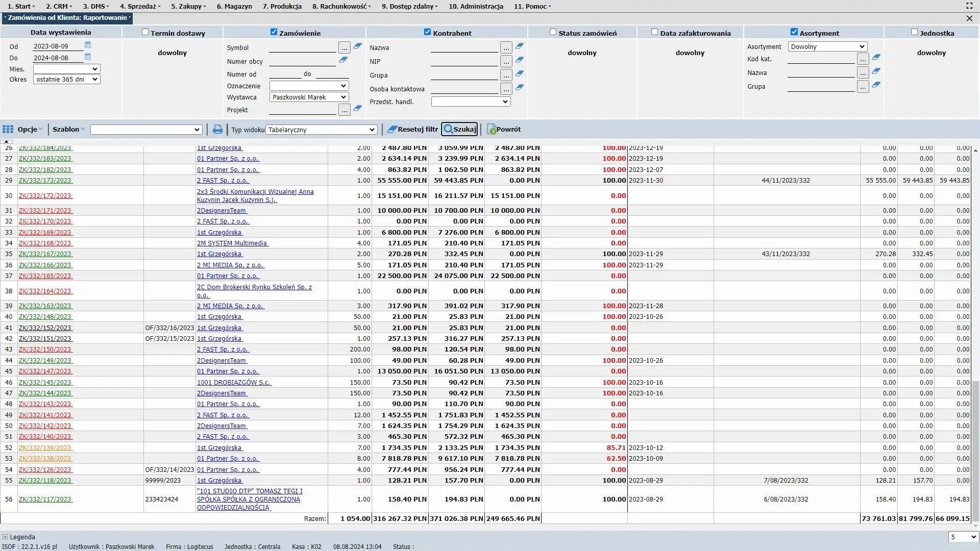Open the '8. Rachunkowość' menu

341,7
